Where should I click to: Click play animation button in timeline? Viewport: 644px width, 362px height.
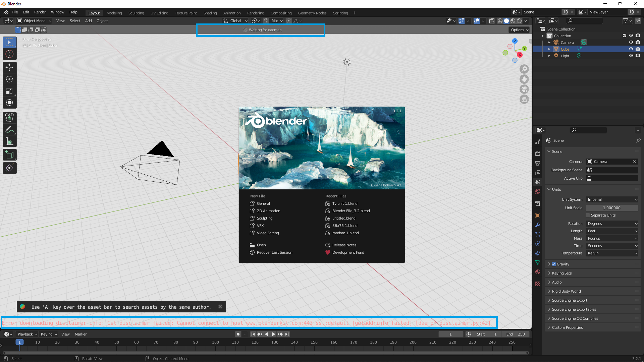(x=273, y=334)
